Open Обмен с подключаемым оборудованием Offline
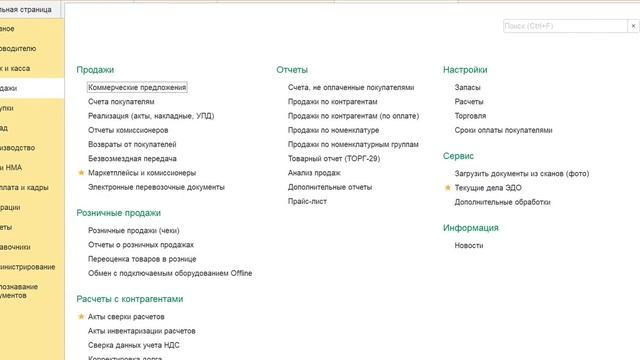640x360 pixels. (x=170, y=273)
